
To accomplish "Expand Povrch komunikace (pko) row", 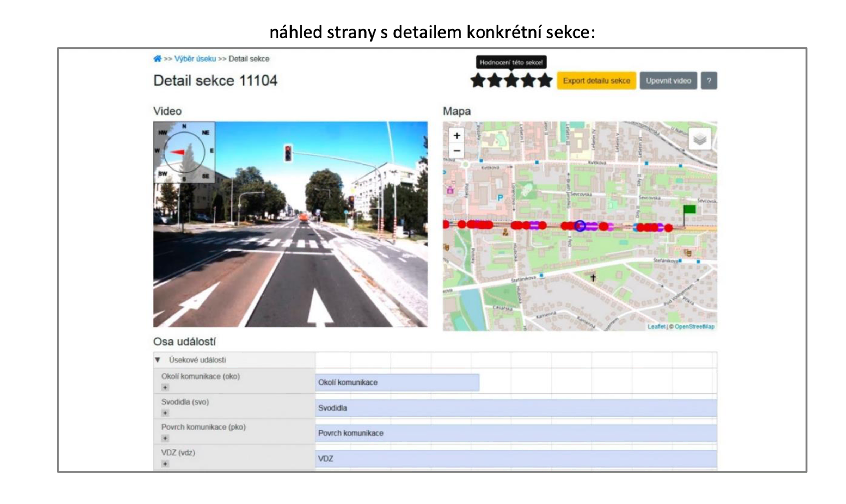I will (165, 438).
